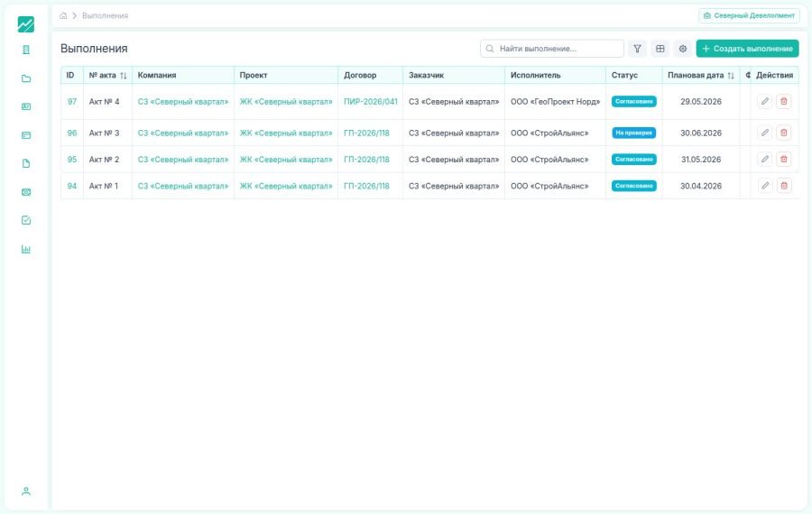Click date 30.06.2026 cell
Screen dimensions: 812x514
(x=701, y=133)
